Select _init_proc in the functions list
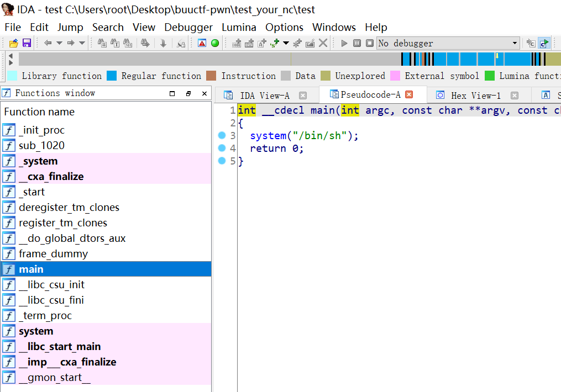Image resolution: width=561 pixels, height=392 pixels. 106,130
